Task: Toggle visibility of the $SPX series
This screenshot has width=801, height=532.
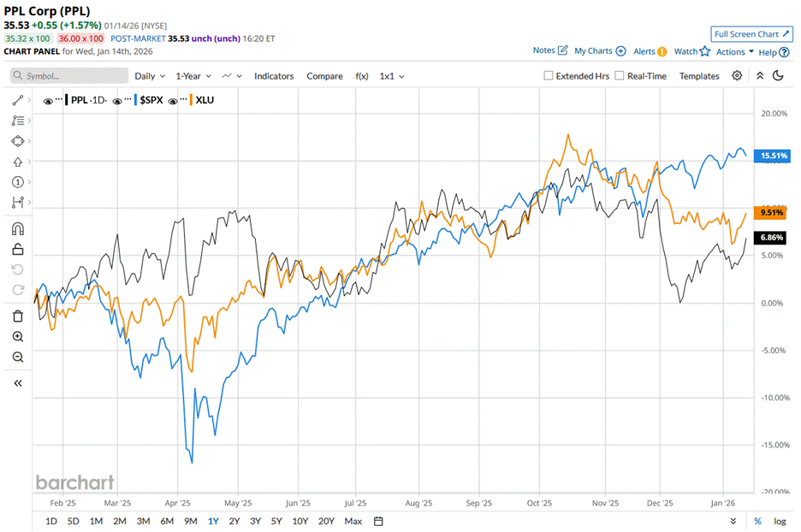Action: point(117,101)
